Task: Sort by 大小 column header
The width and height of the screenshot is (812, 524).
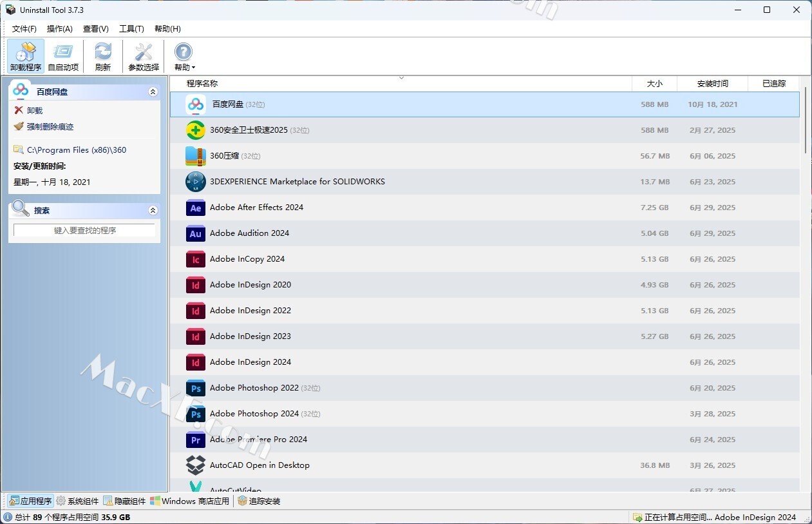Action: click(654, 83)
